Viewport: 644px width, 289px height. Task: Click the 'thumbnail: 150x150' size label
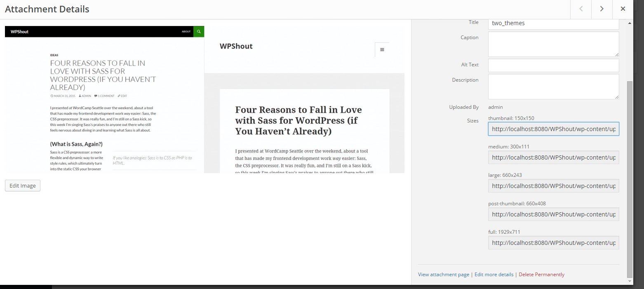[511, 118]
